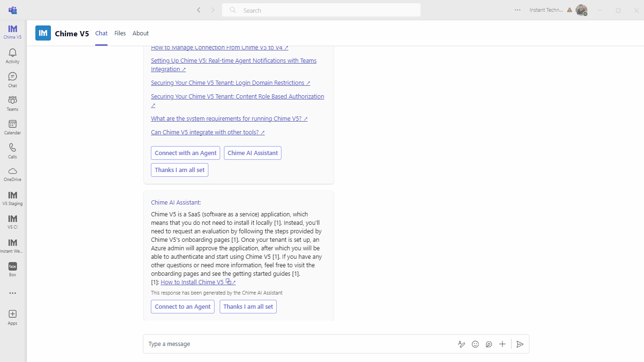Open Real-time Agent Notifications with Teams link
The image size is (644, 362).
(x=234, y=65)
